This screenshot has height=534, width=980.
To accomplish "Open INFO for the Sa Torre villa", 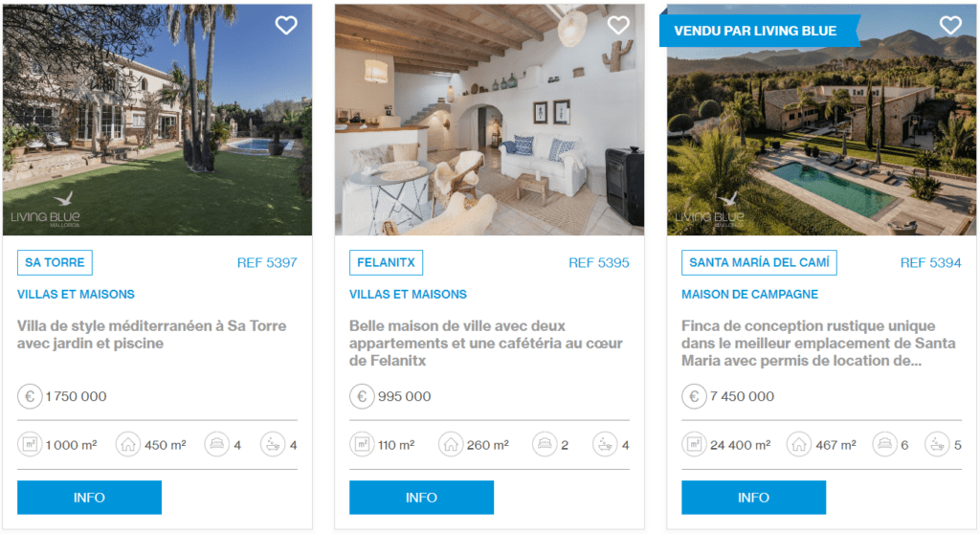I will (x=89, y=498).
